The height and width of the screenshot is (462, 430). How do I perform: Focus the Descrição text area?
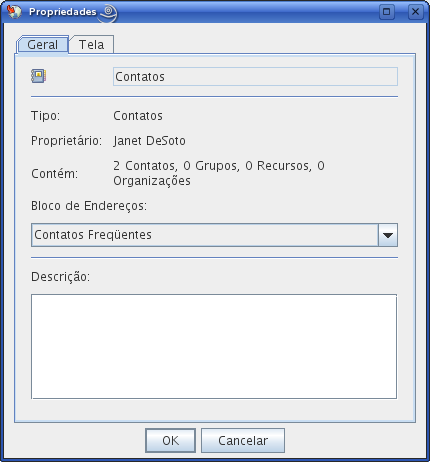pos(214,346)
